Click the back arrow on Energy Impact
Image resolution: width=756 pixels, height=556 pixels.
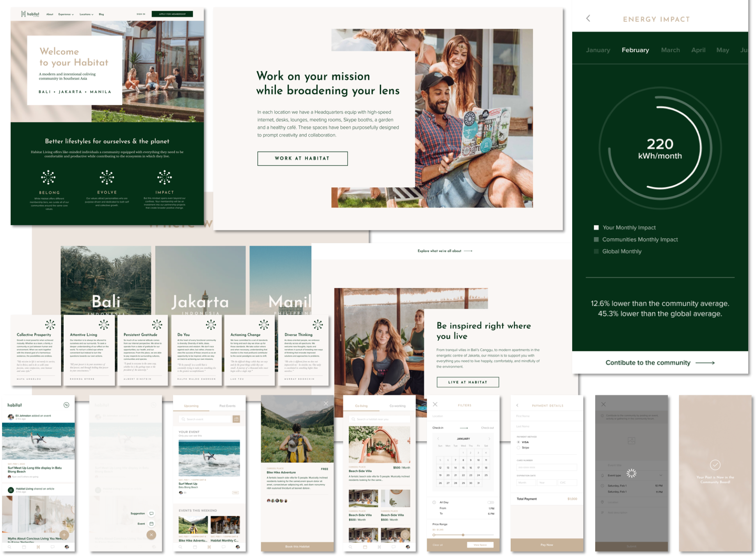588,18
